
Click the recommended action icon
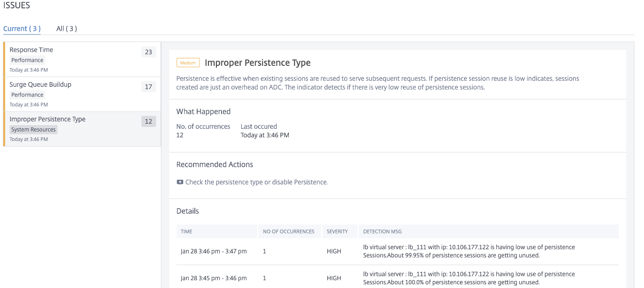180,182
